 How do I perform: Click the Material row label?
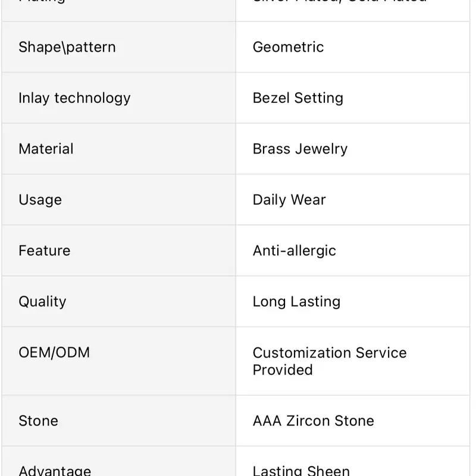click(46, 149)
